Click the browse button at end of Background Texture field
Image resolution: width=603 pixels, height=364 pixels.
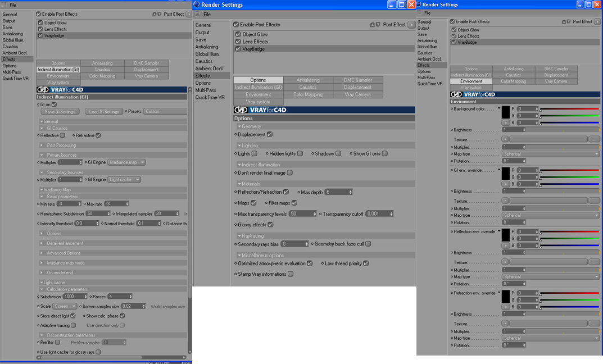click(594, 139)
